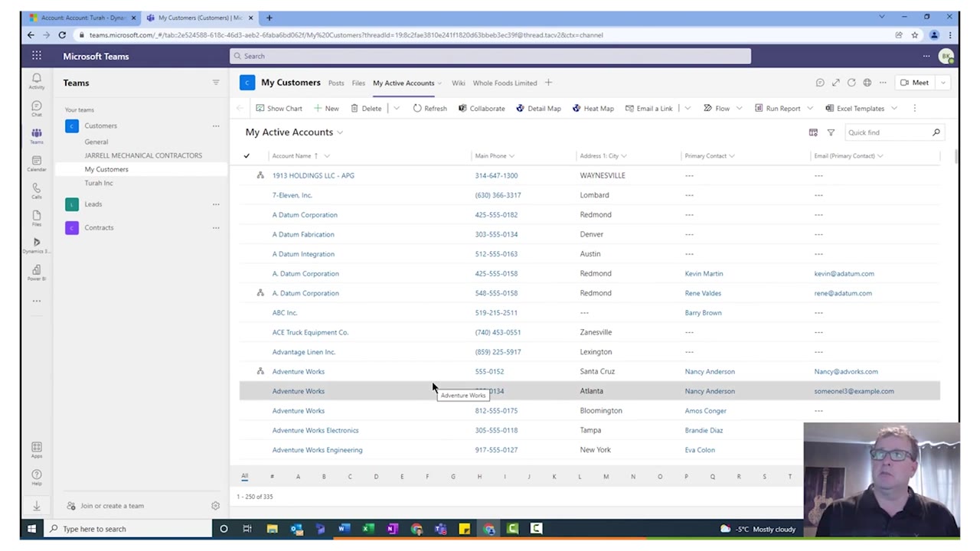Click Join or create a team
The image size is (980, 551).
click(112, 506)
